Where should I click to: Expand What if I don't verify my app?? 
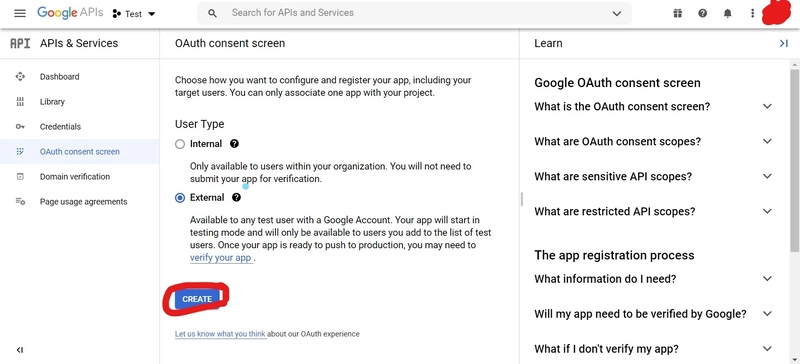(653, 349)
